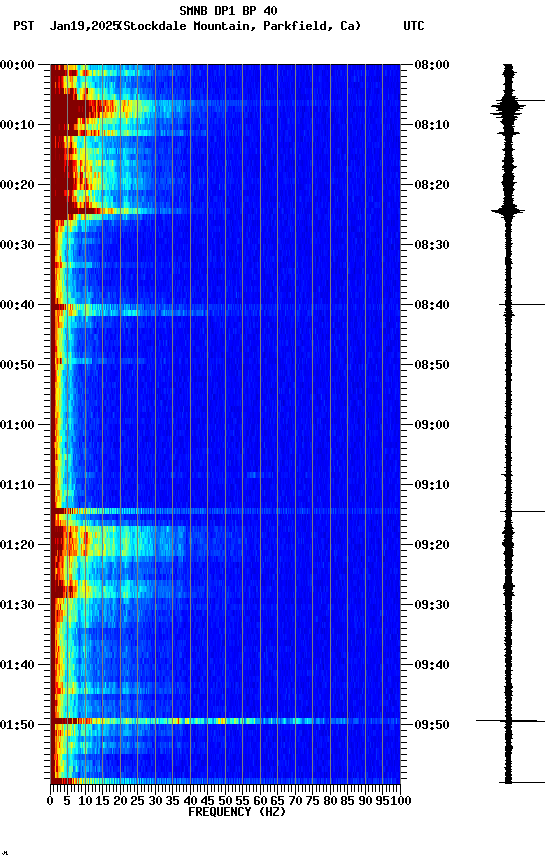Click the UTC time label "08:20"

pos(432,185)
